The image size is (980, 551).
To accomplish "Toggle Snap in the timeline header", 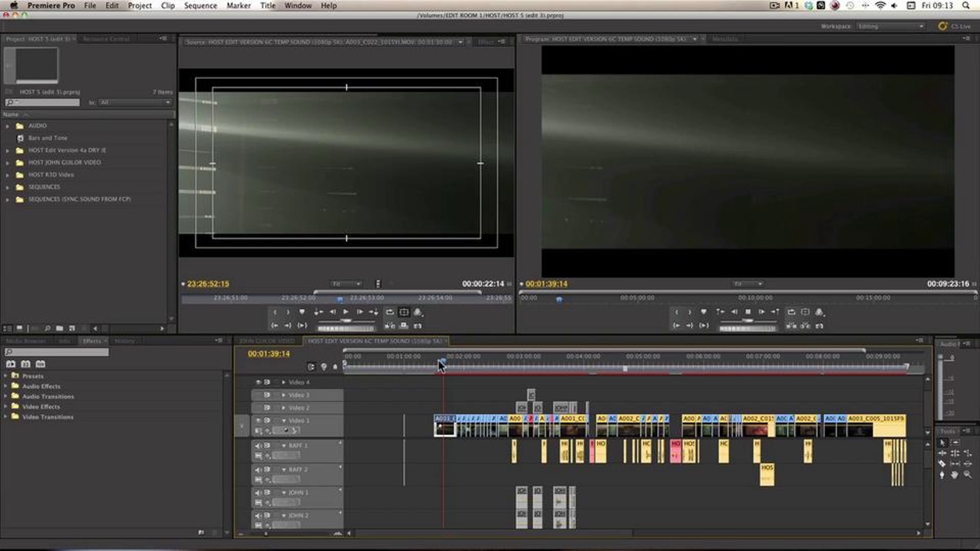I will pos(311,367).
